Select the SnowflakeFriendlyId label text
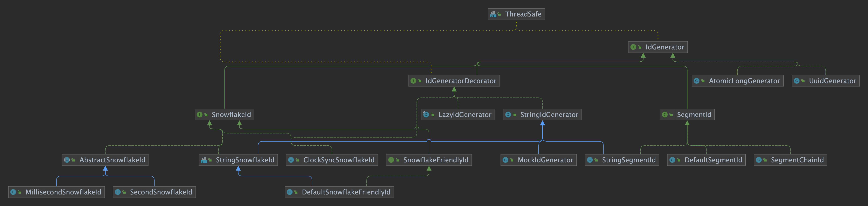868x206 pixels. 436,160
